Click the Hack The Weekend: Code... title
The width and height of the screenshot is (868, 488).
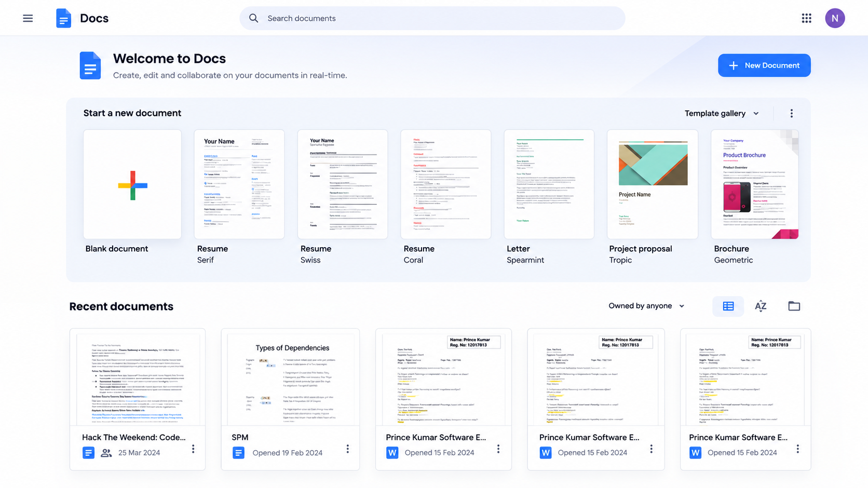[134, 437]
